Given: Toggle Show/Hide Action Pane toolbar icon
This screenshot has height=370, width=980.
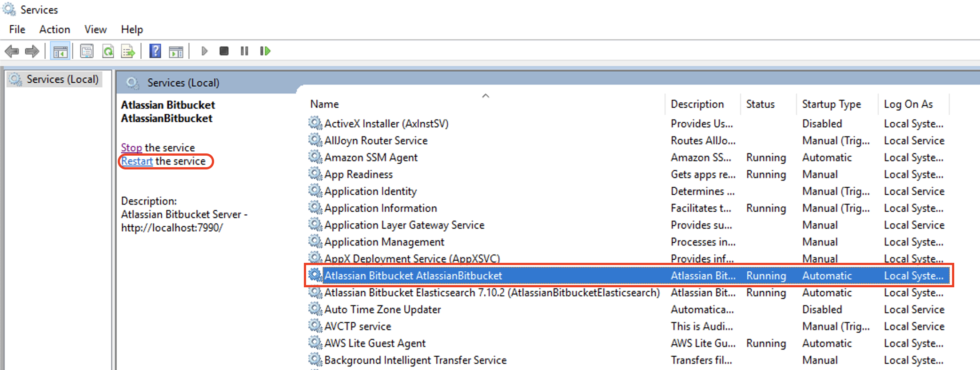Looking at the screenshot, I should tap(176, 52).
